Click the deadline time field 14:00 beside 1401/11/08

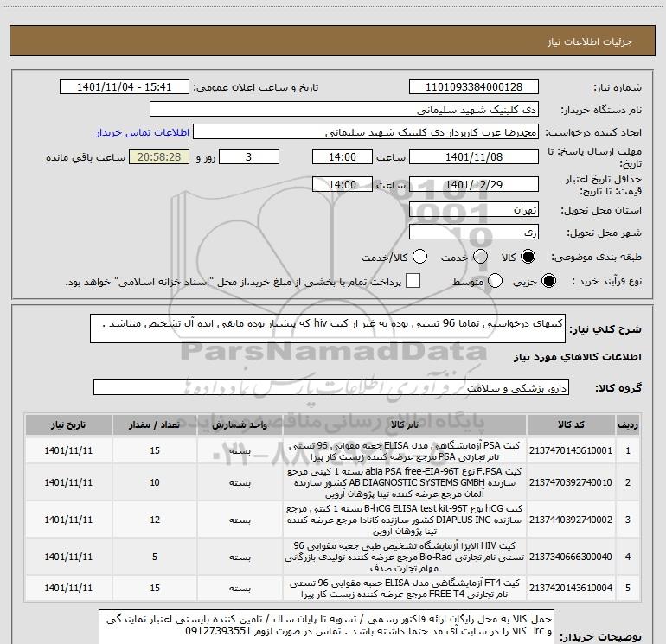pos(343,157)
